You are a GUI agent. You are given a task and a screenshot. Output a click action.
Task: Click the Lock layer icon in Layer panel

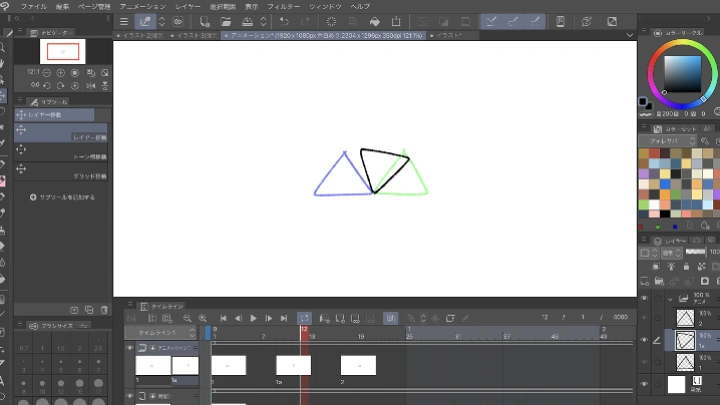coord(686,266)
